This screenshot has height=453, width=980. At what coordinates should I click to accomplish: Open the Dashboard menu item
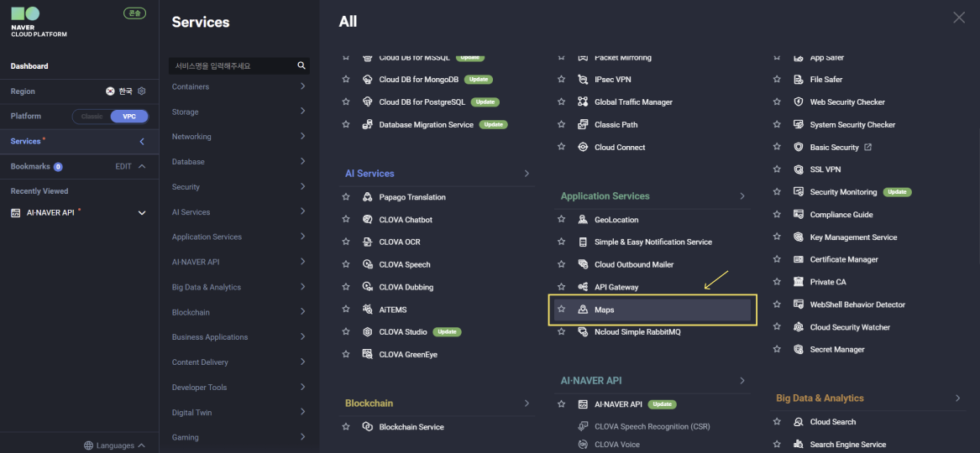tap(29, 66)
